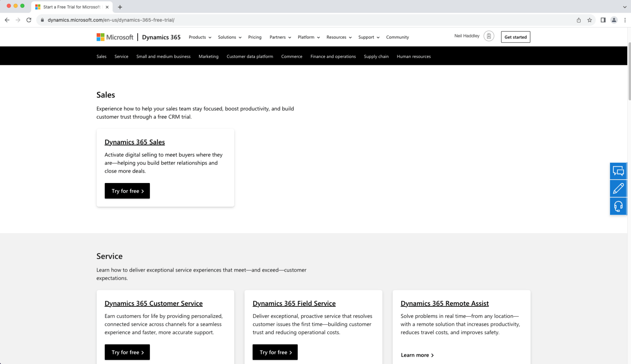Click the Dynamics 365 brand link
Screen dimensions: 631x364
(x=161, y=37)
